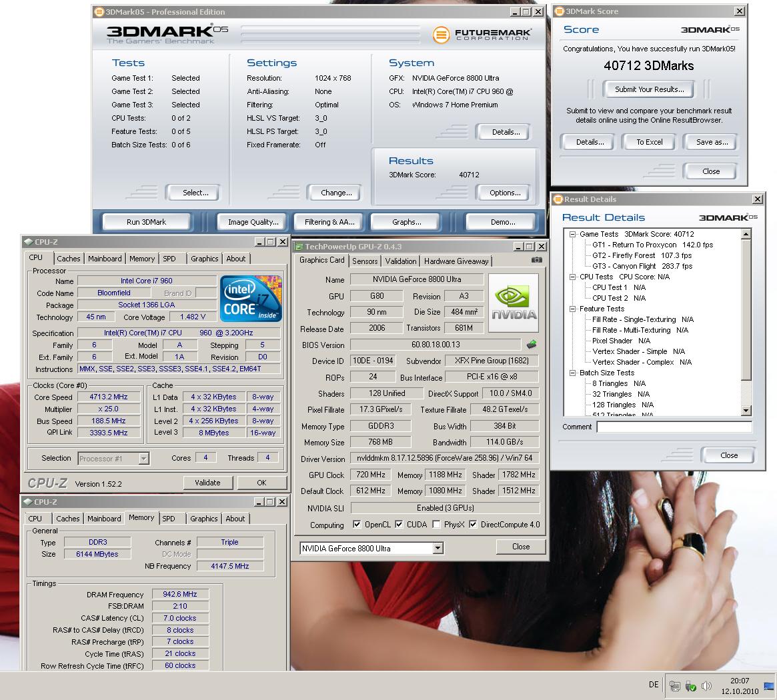Switch to Caches tab in upper CPU-Z

click(x=69, y=259)
